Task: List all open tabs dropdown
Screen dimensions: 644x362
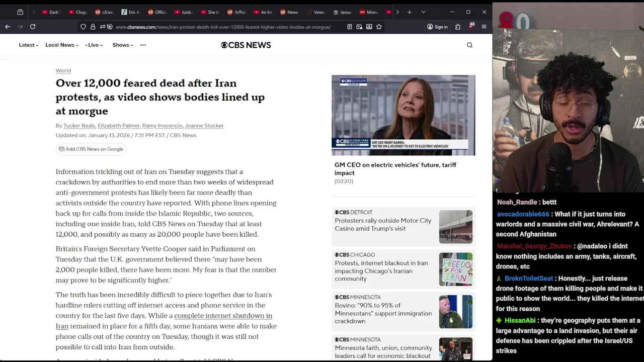Action: 423,12
